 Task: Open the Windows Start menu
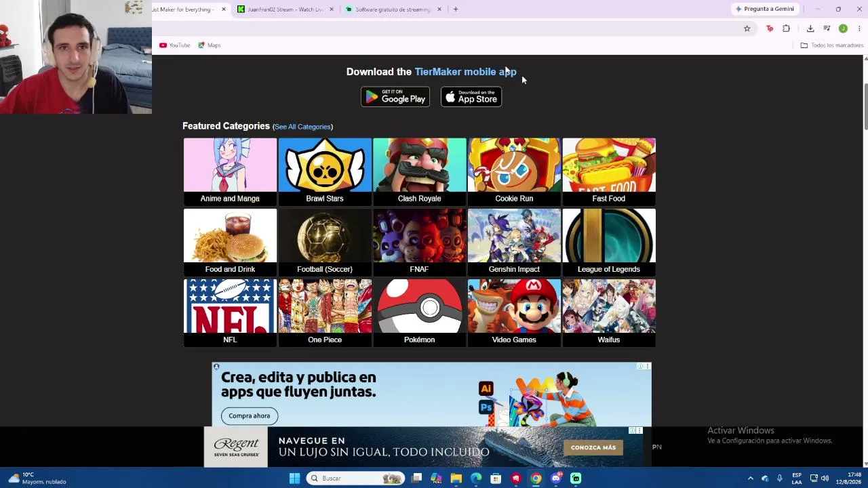tap(294, 479)
